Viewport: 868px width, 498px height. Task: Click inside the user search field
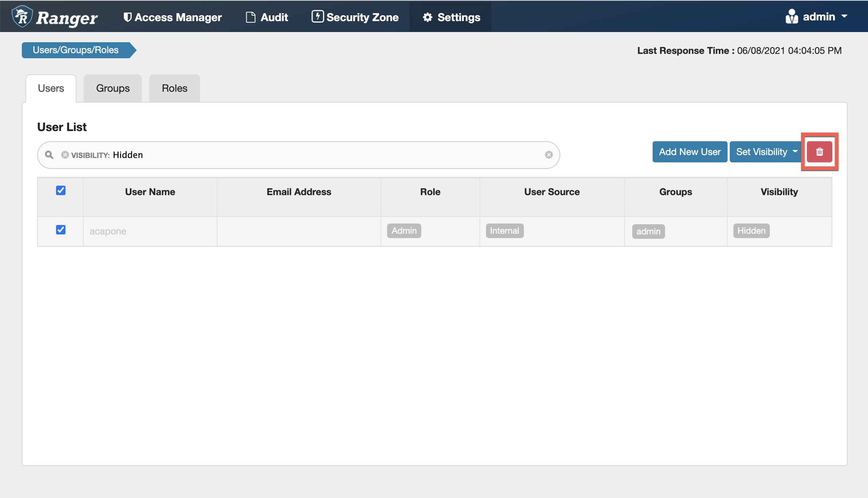click(x=327, y=155)
